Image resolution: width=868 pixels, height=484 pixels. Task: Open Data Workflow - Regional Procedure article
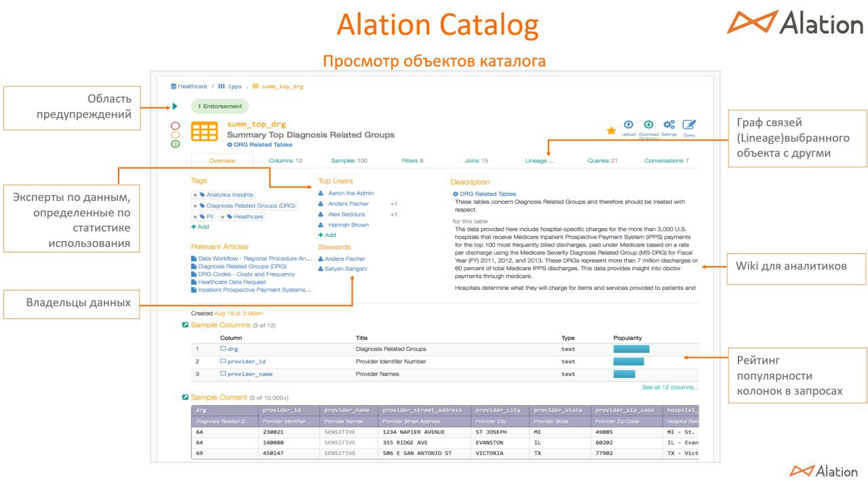point(255,259)
